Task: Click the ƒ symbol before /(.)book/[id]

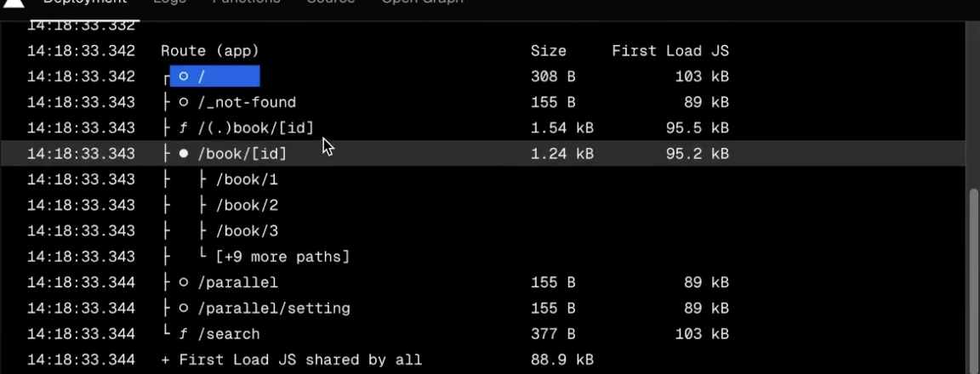Action: point(184,128)
